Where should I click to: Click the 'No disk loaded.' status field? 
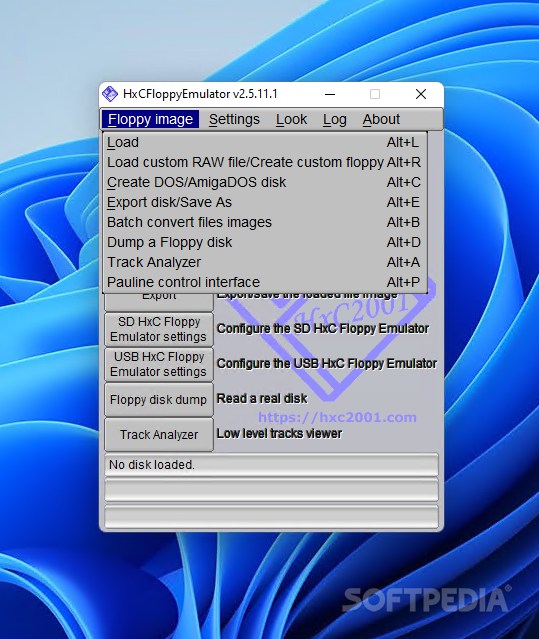point(271,465)
